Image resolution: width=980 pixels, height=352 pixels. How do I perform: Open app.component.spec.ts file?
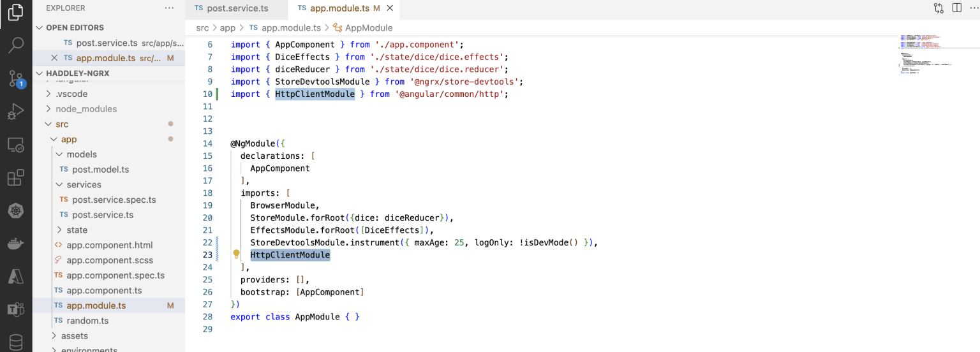pos(115,275)
